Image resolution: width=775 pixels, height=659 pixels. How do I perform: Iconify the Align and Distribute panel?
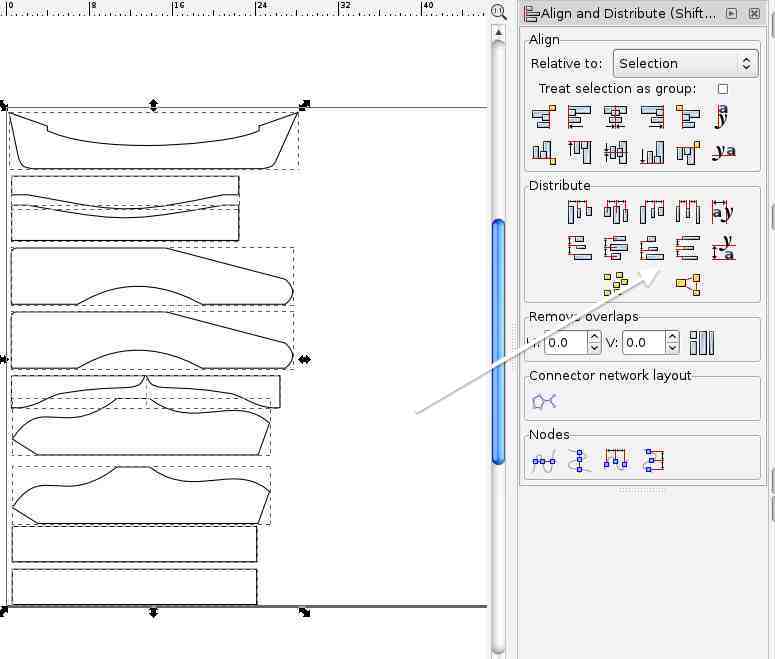pos(732,13)
